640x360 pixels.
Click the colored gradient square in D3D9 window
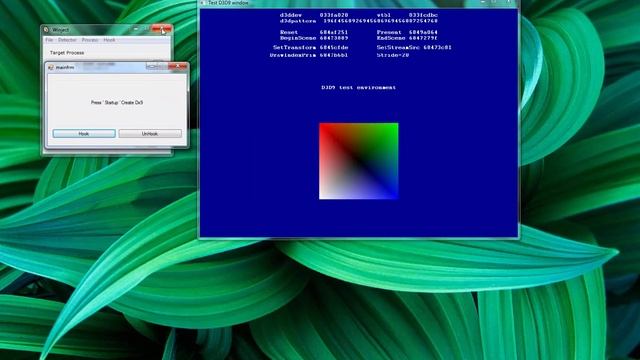358,161
